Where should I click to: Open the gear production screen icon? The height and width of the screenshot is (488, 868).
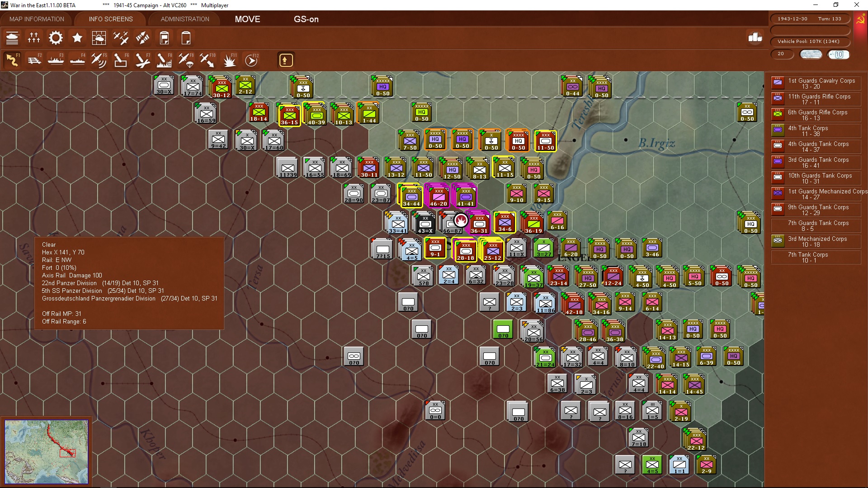(56, 38)
